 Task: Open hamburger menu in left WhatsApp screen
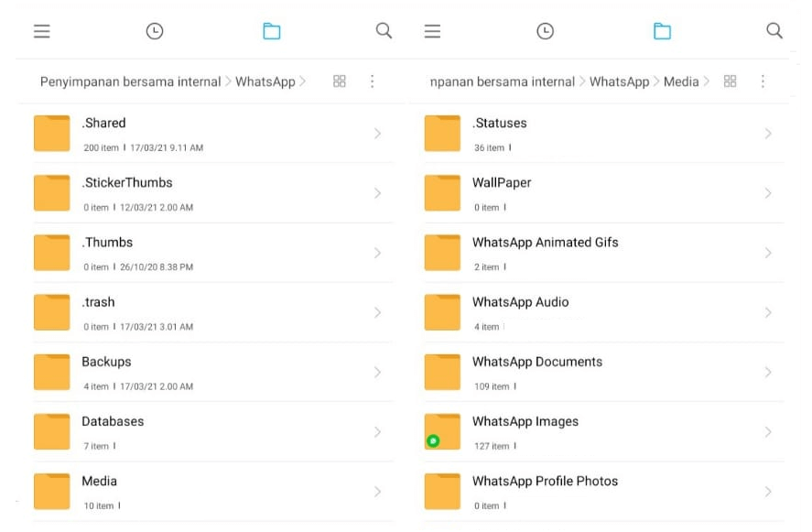pyautogui.click(x=42, y=31)
